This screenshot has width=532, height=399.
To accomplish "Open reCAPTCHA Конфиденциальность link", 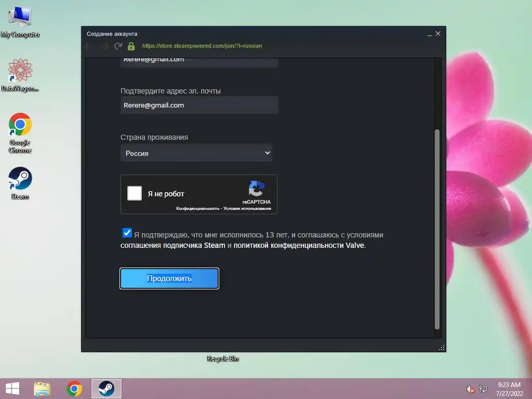I will (x=197, y=208).
